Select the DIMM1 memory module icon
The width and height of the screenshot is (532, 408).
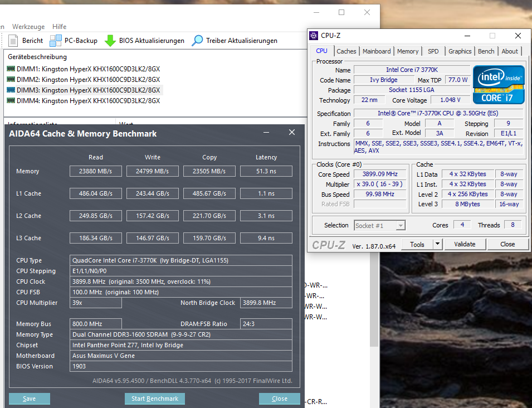(11, 69)
